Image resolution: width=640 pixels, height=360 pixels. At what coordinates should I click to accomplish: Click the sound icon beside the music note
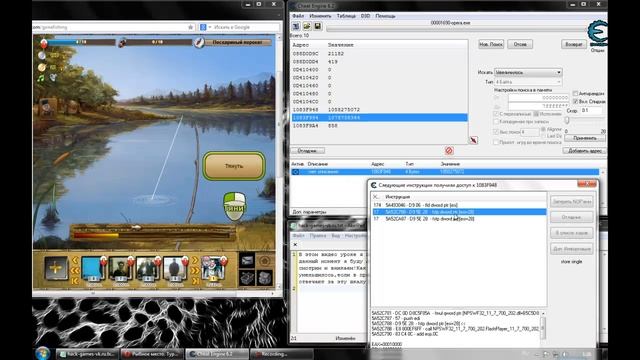click(x=53, y=78)
